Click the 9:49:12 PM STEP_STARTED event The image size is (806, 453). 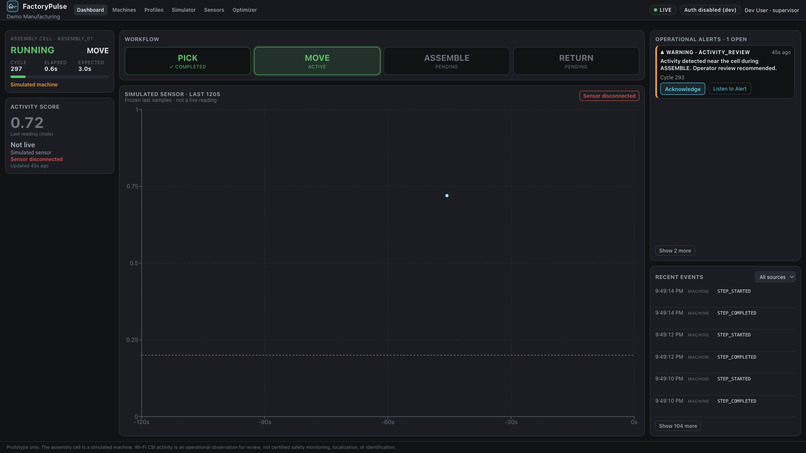click(725, 335)
